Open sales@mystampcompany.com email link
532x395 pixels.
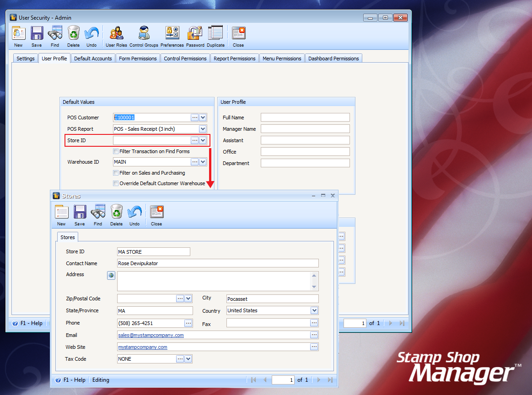[151, 335]
